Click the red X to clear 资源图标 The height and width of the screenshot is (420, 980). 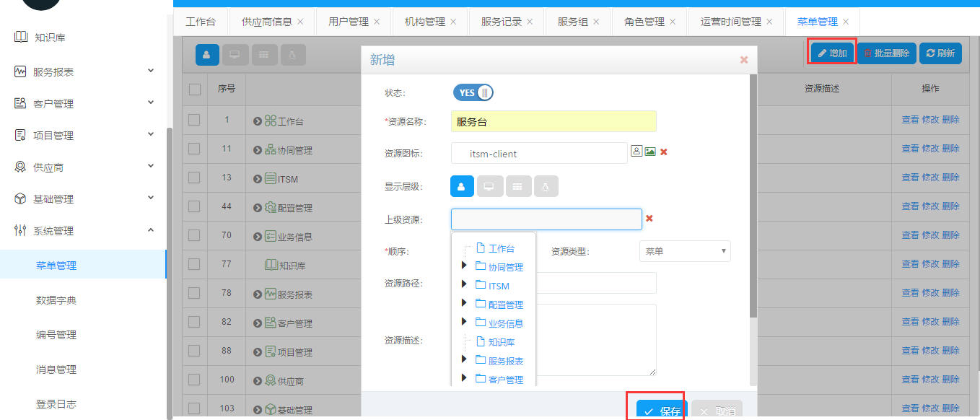pyautogui.click(x=662, y=152)
